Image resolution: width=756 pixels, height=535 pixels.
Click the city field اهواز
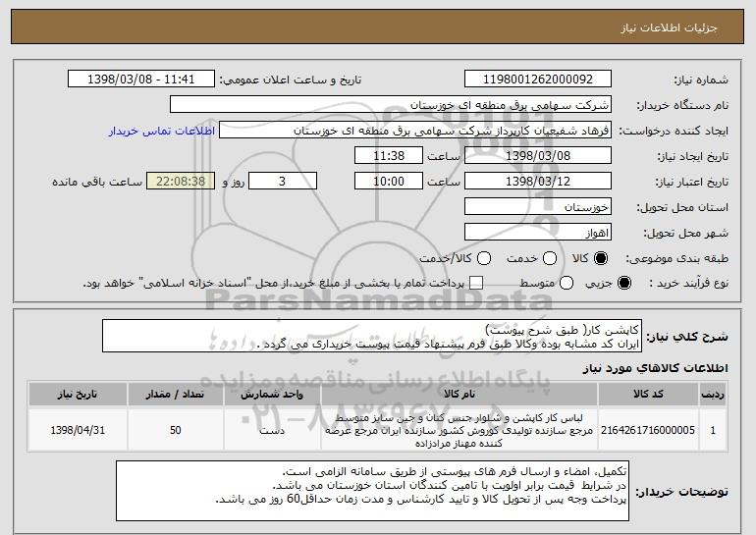coord(538,233)
